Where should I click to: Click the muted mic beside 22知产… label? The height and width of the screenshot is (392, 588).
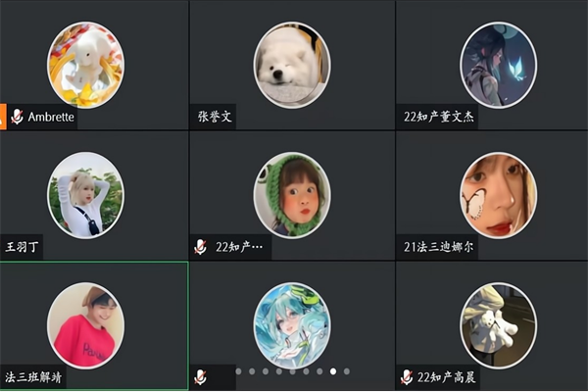pos(200,247)
